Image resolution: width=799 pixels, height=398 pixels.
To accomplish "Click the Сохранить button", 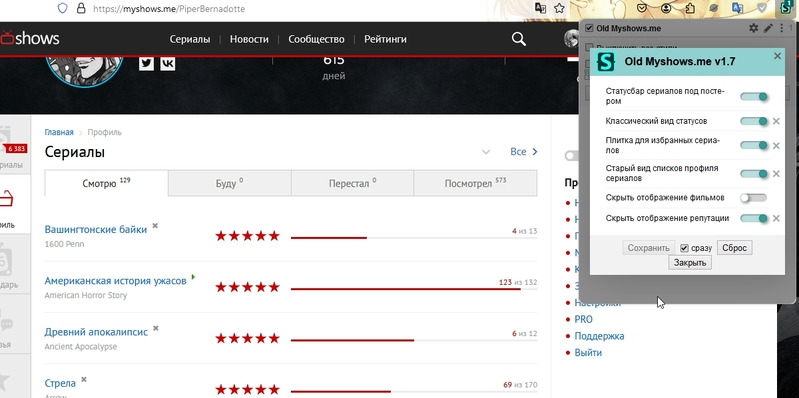I will click(648, 248).
